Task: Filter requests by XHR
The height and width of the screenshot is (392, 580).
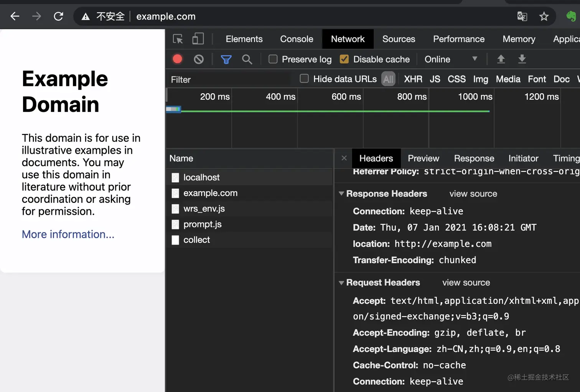Action: [x=413, y=79]
